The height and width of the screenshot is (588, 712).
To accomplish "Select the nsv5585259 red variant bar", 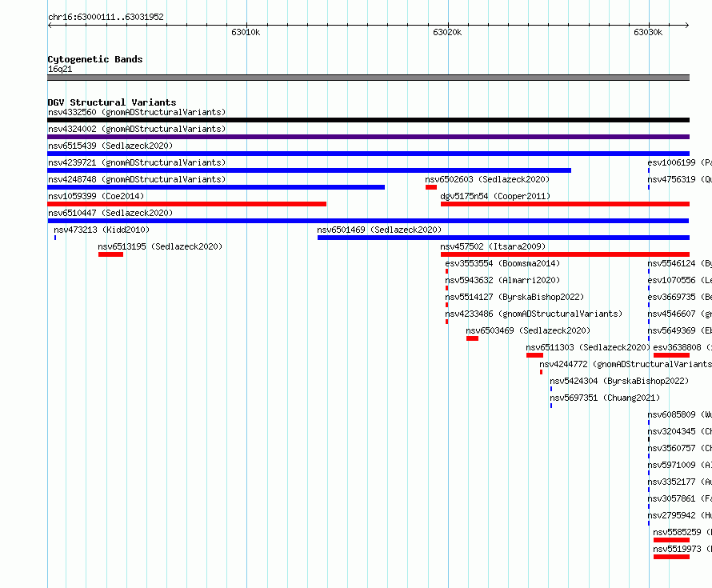I will (671, 540).
